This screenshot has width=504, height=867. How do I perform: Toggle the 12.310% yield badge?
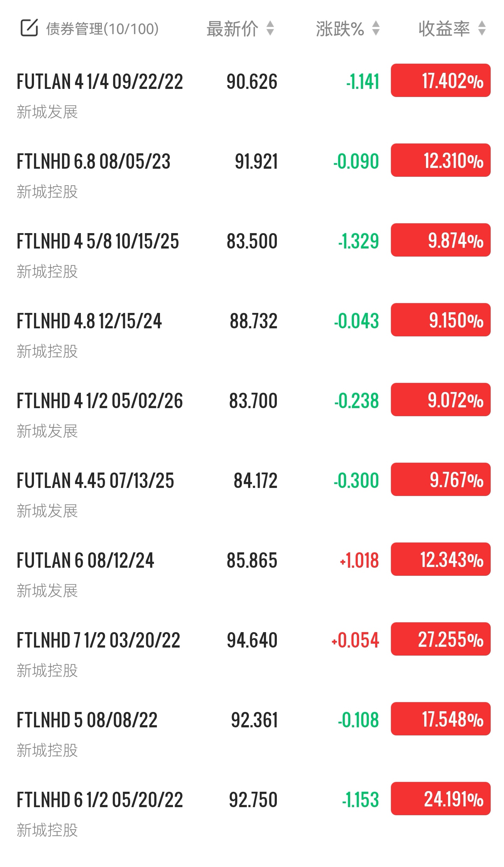point(441,160)
